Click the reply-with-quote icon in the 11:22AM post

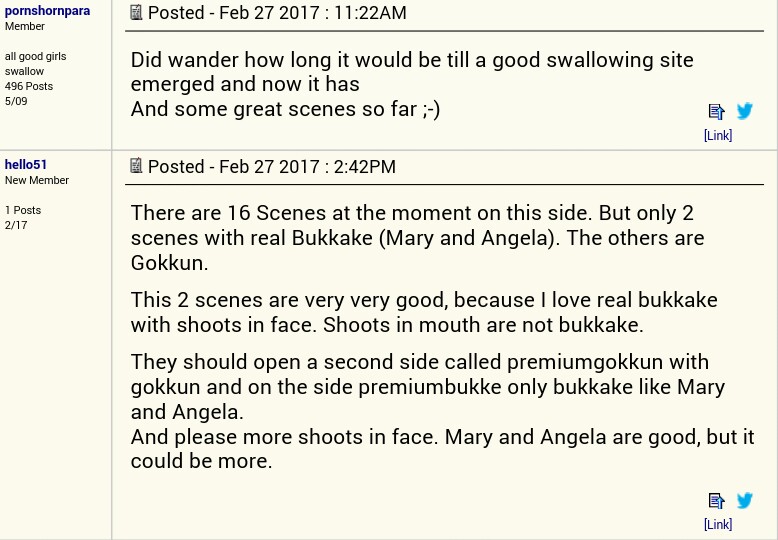pyautogui.click(x=716, y=112)
